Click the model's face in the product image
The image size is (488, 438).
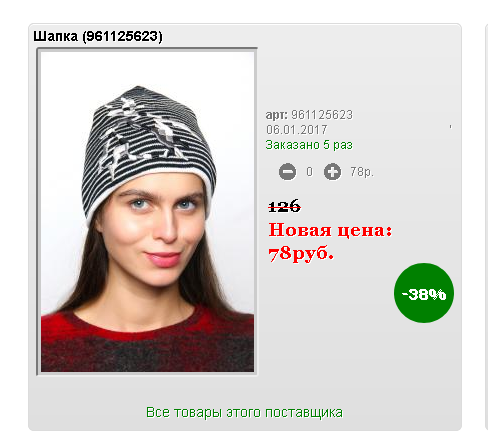tap(153, 230)
